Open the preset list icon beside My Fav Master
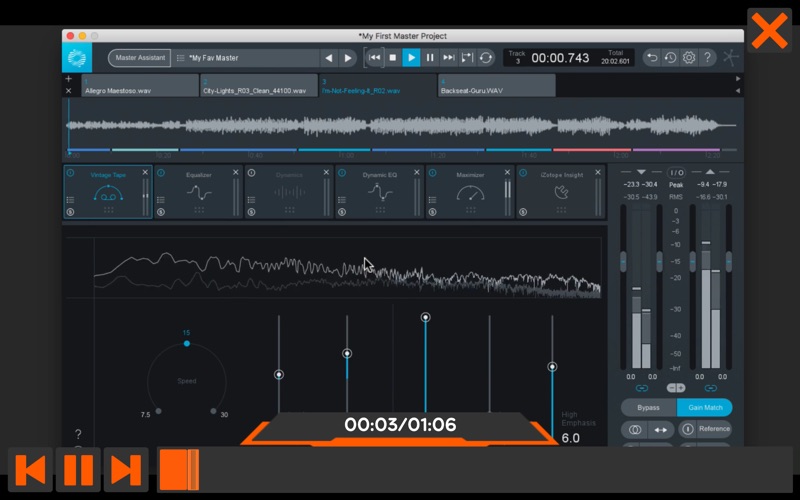The width and height of the screenshot is (800, 500). tap(180, 58)
